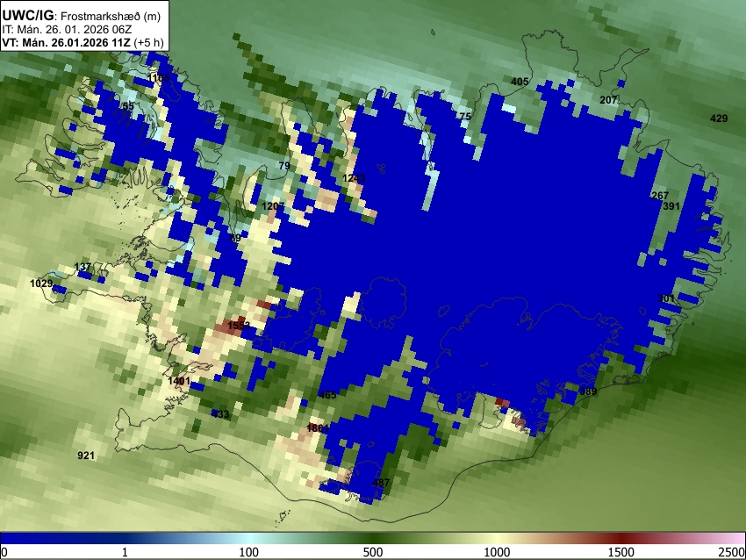Viewport: 746px width, 560px height.
Task: Select the offshore value '921'
Action: pyautogui.click(x=86, y=456)
